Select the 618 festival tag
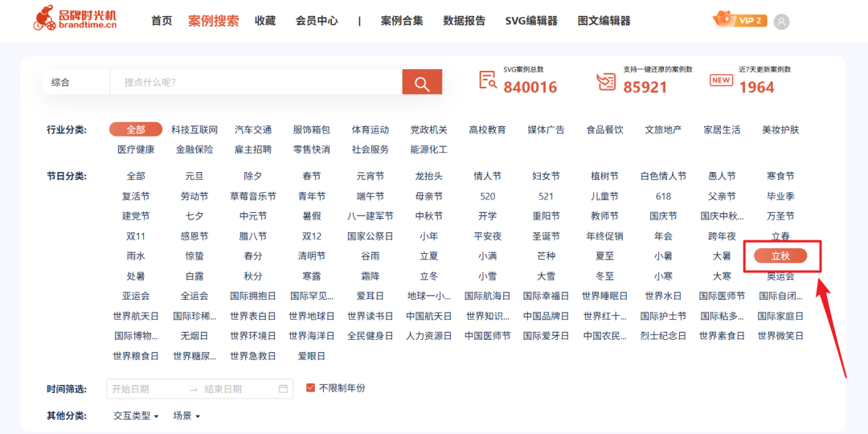 tap(663, 196)
